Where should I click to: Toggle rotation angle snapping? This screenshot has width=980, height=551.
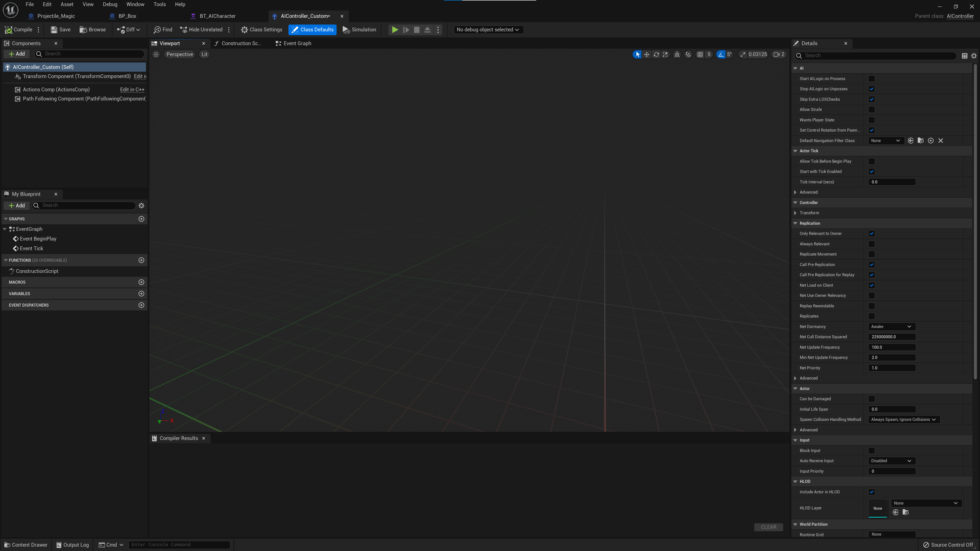tap(721, 54)
